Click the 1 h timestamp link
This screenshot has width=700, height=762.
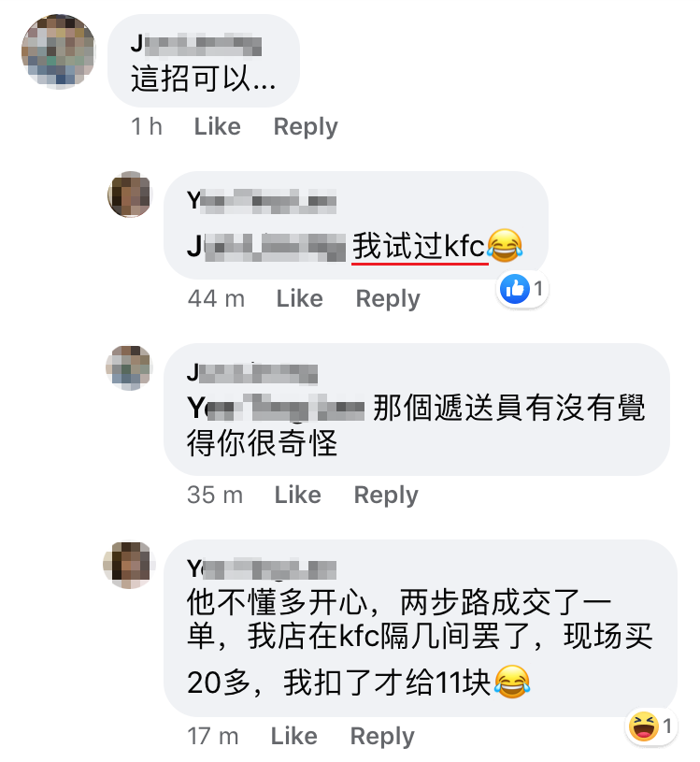click(146, 127)
